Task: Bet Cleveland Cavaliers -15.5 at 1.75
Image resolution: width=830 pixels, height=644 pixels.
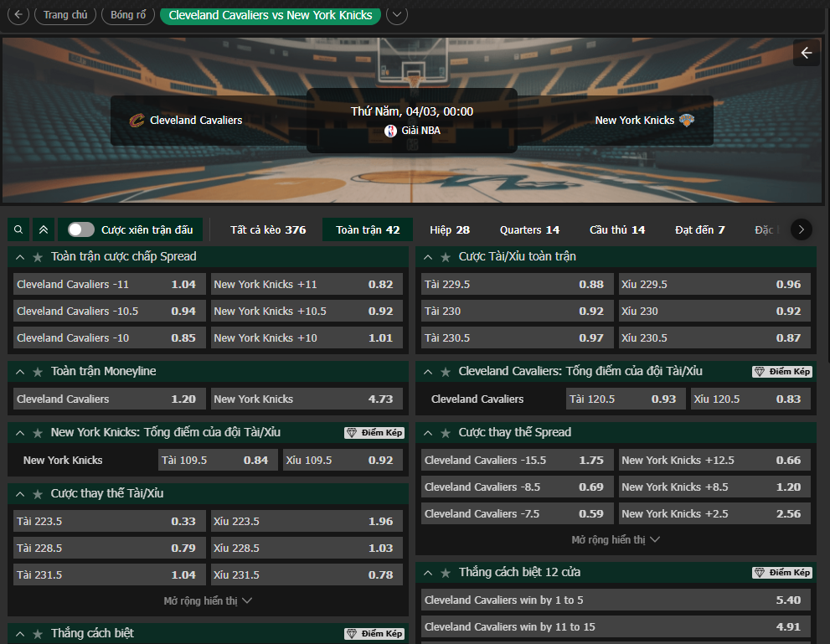Action: (517, 461)
